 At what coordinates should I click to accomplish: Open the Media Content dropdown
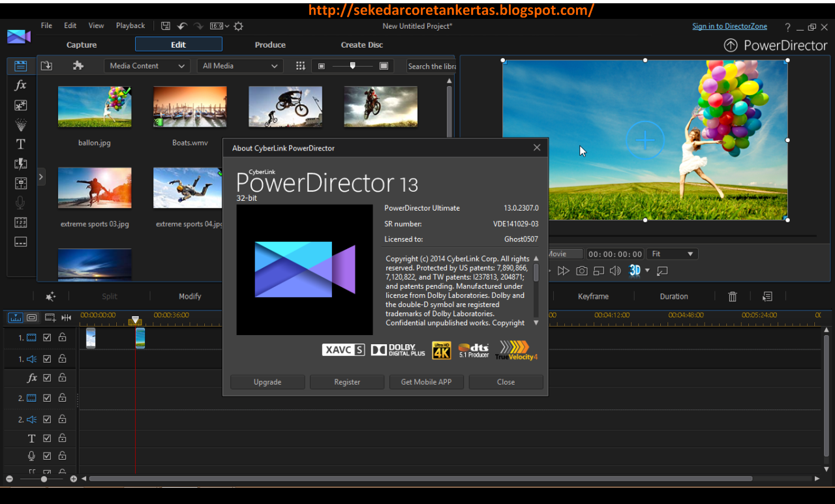[x=147, y=65]
